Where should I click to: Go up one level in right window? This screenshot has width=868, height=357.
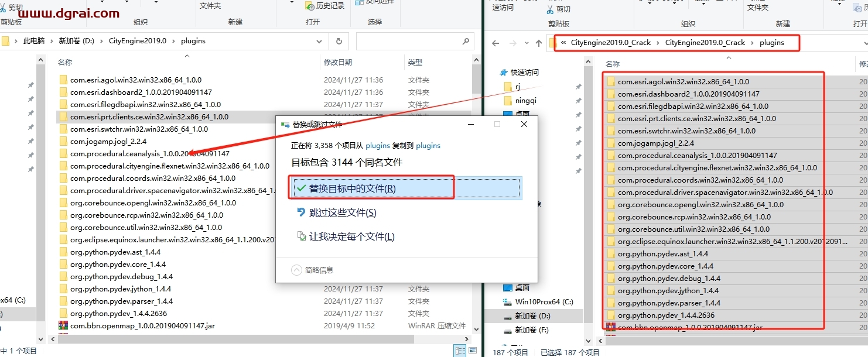539,43
